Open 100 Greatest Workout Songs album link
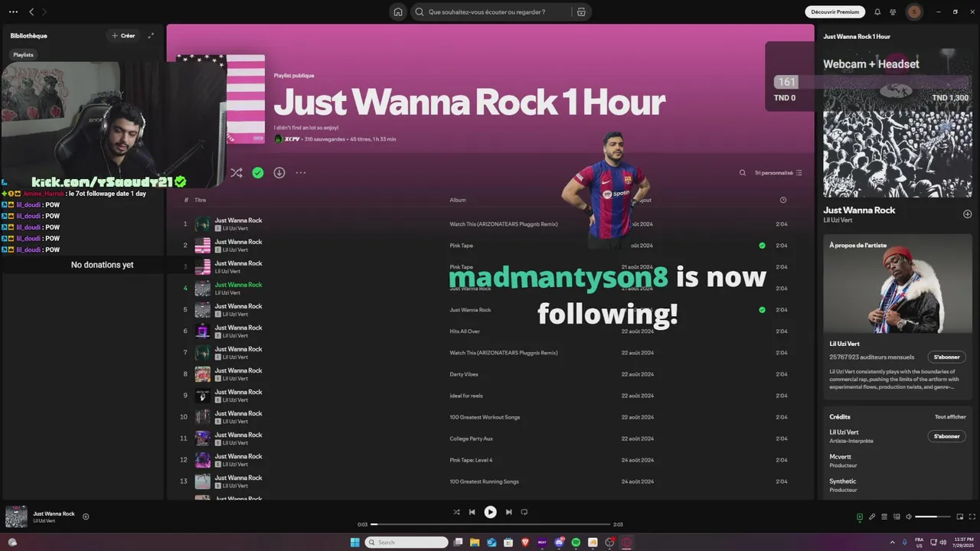Screen dimensions: 980x551 click(x=485, y=417)
